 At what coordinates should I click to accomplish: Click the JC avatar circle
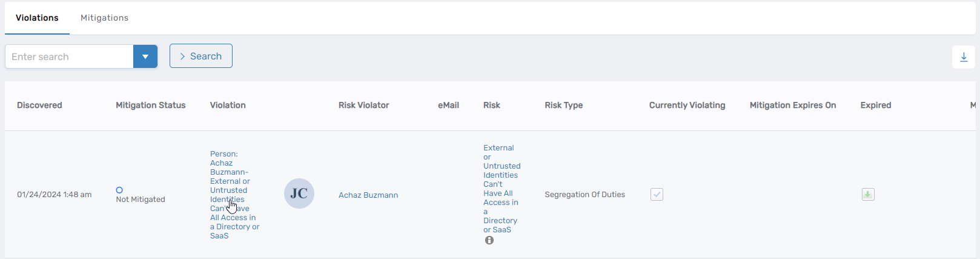tap(299, 193)
